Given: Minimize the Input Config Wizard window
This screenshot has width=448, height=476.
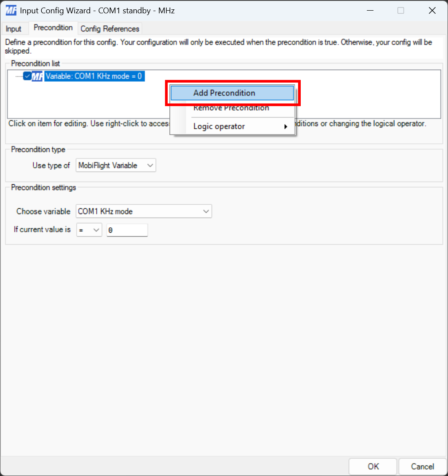Looking at the screenshot, I should click(x=370, y=11).
